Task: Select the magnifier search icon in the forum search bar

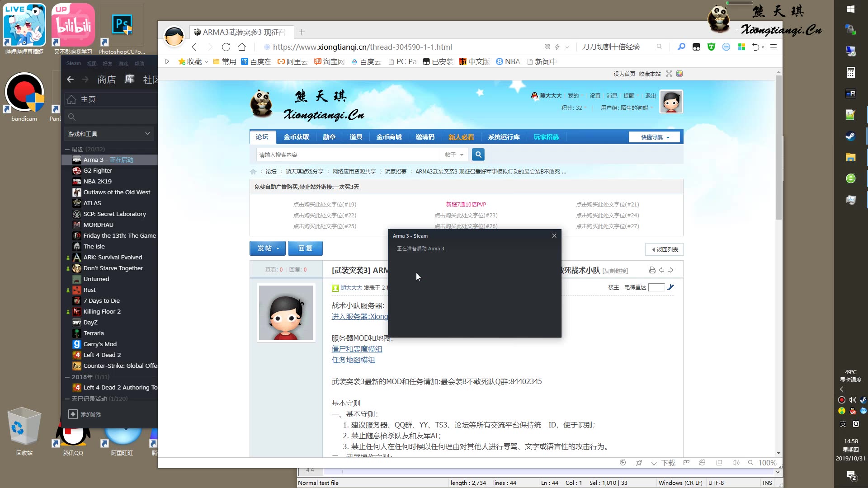Action: coord(478,155)
